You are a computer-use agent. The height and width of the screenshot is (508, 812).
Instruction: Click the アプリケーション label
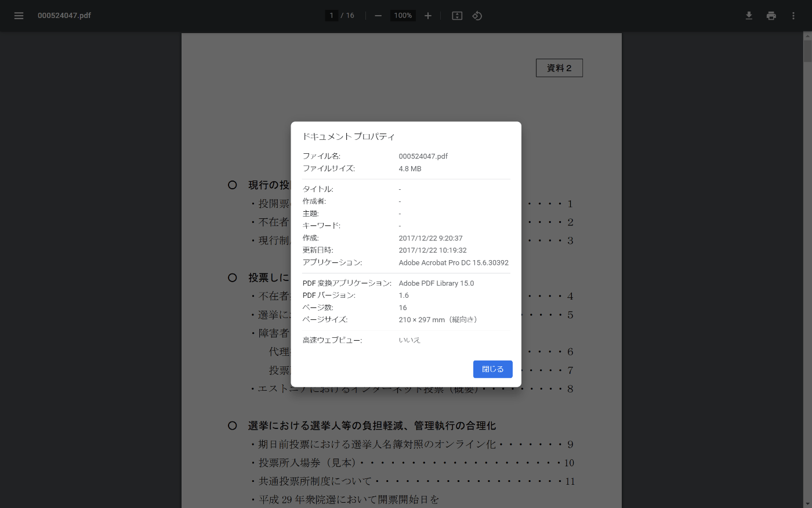(x=332, y=262)
